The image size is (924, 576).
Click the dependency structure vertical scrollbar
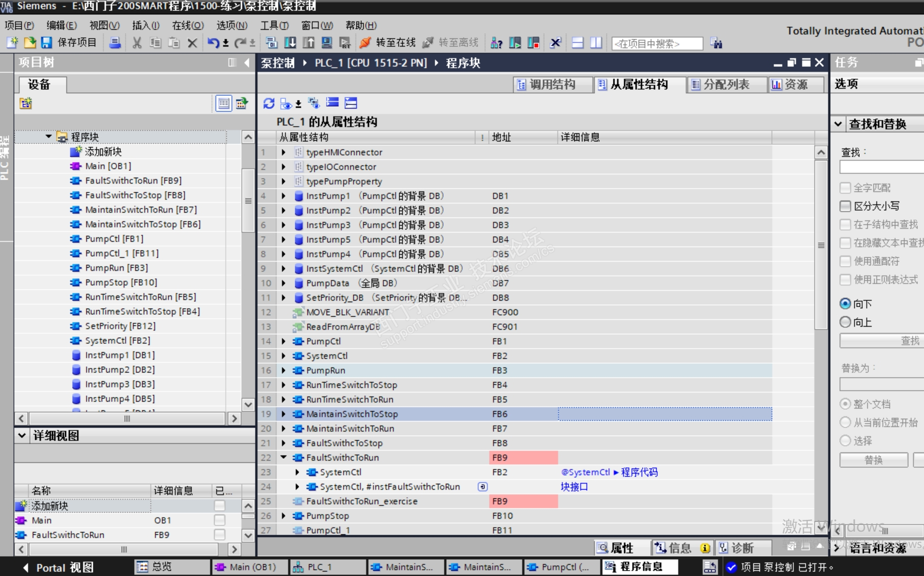pyautogui.click(x=820, y=245)
